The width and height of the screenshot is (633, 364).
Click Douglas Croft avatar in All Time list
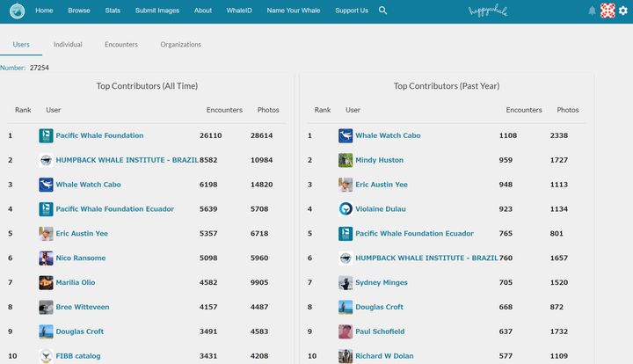point(46,331)
